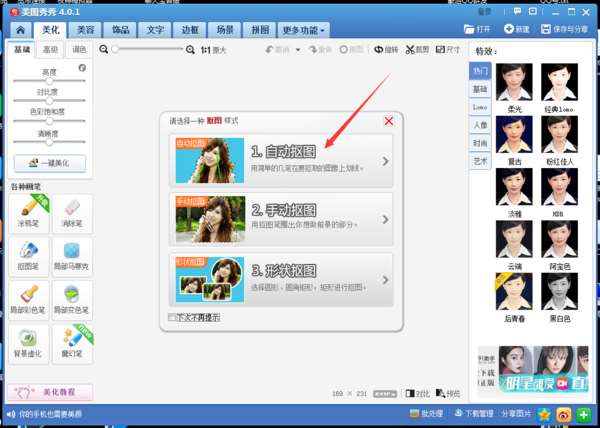
Task: Click the zoom in magnifier icon
Action: pyautogui.click(x=190, y=50)
